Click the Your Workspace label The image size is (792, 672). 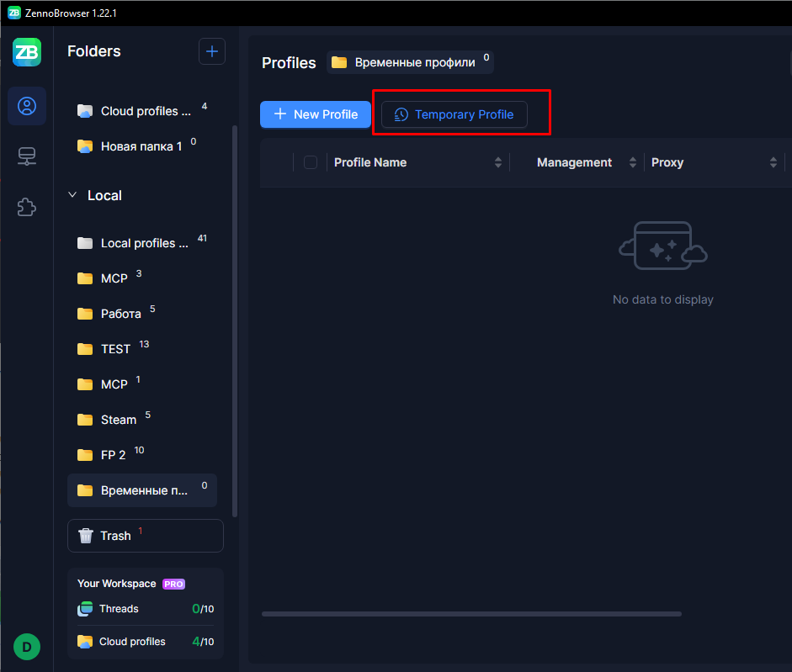tap(117, 584)
